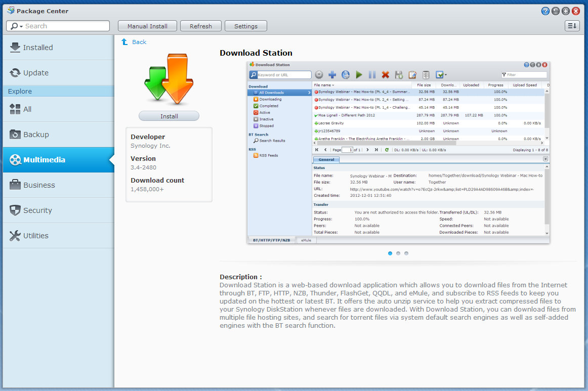
Task: Click the 'Download count' label
Action: 157,180
